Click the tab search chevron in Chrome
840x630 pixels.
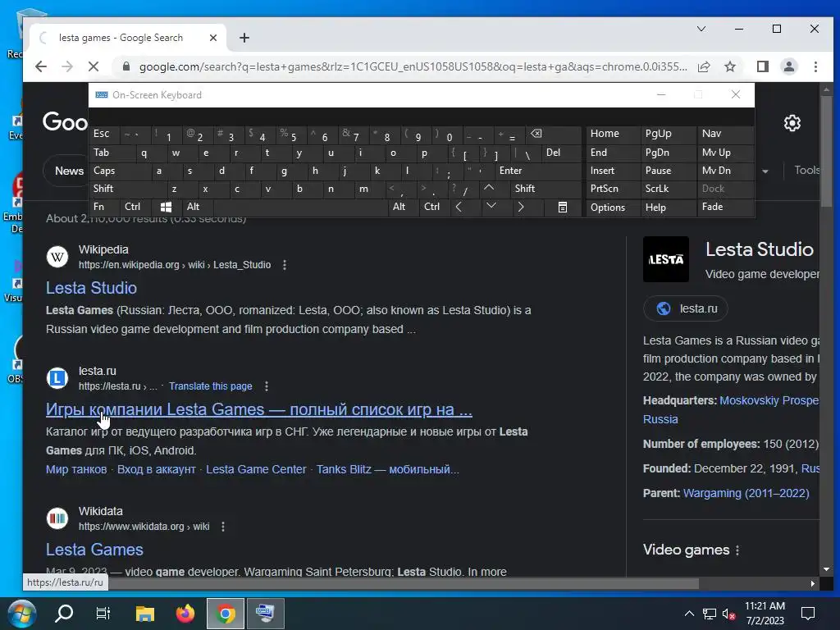click(701, 29)
